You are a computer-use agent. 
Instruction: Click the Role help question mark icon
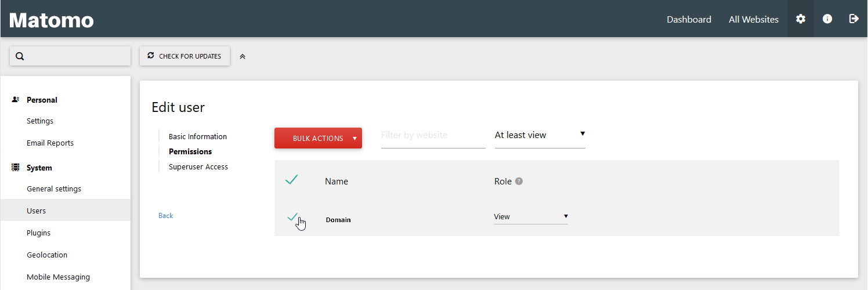[x=519, y=181]
